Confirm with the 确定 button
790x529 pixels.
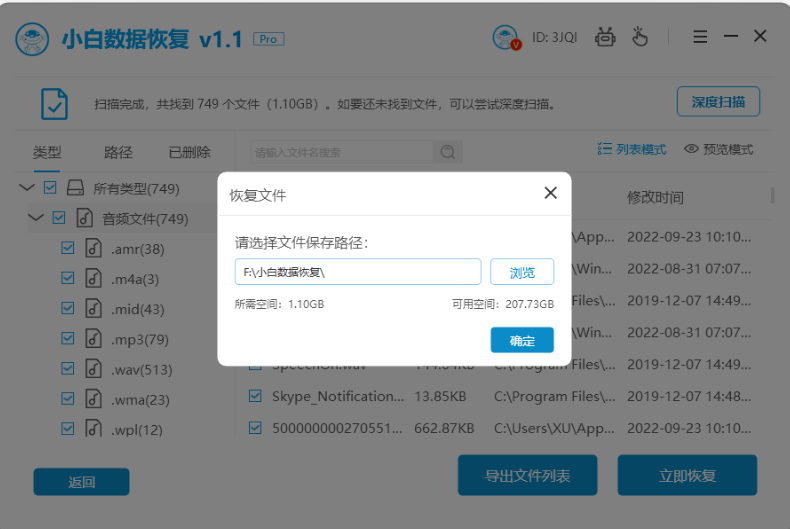(x=522, y=340)
